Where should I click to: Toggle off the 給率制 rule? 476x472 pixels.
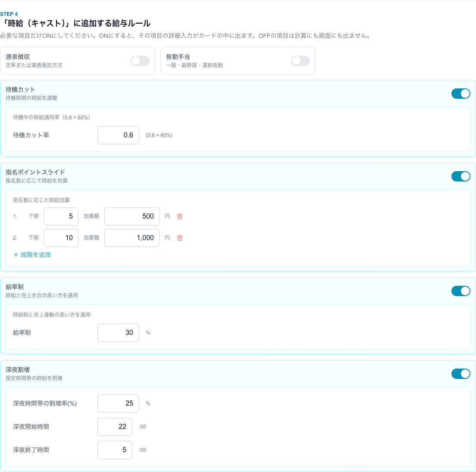[461, 291]
